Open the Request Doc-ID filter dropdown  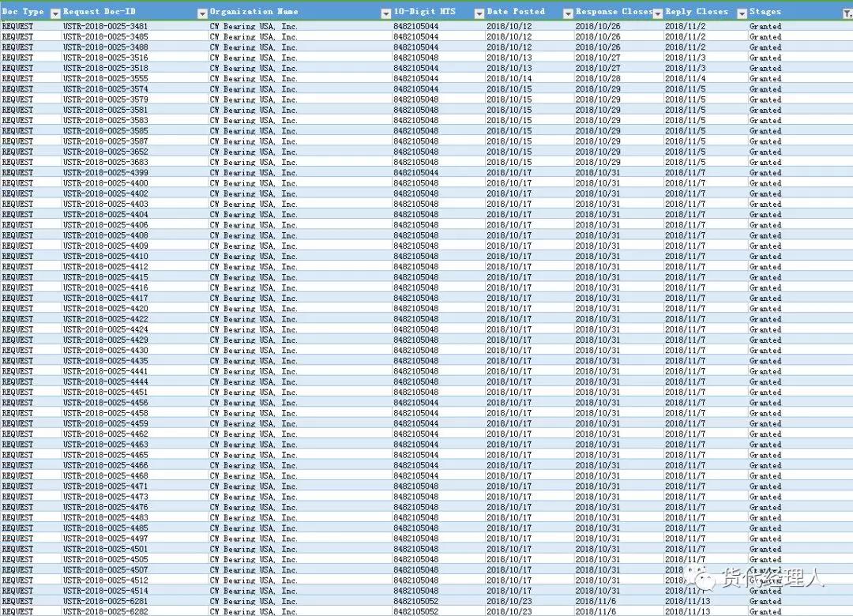point(202,13)
